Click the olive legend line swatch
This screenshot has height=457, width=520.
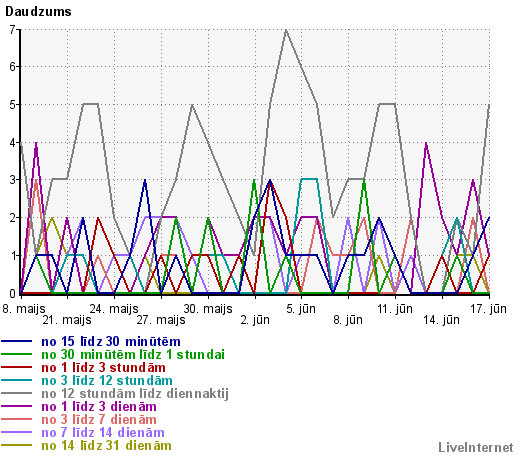17,445
